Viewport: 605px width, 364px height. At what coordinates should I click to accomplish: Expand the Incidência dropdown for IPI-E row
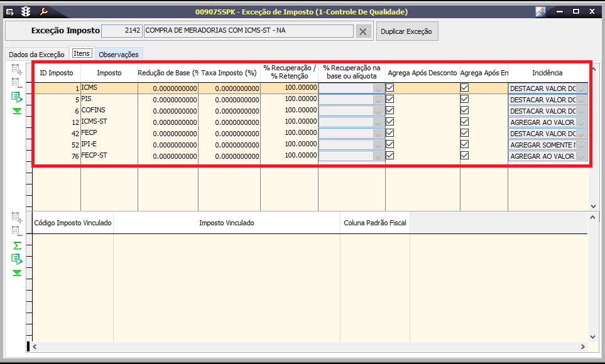581,145
